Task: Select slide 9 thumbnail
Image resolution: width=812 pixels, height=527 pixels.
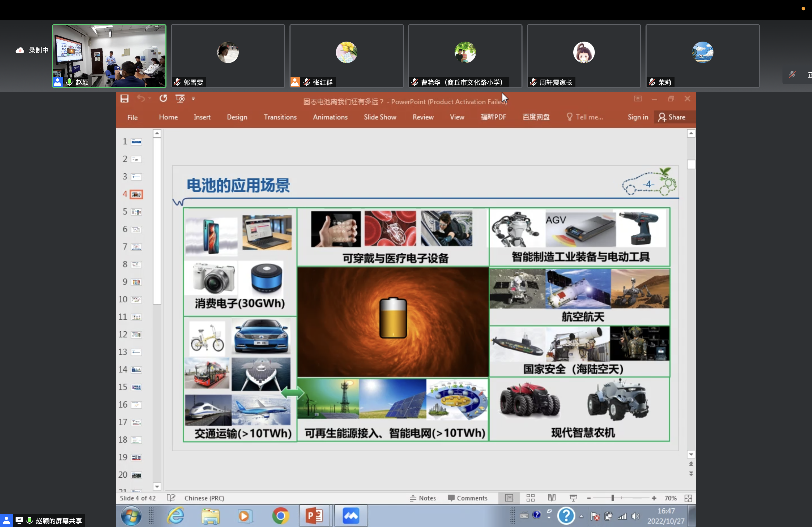Action: [x=136, y=282]
